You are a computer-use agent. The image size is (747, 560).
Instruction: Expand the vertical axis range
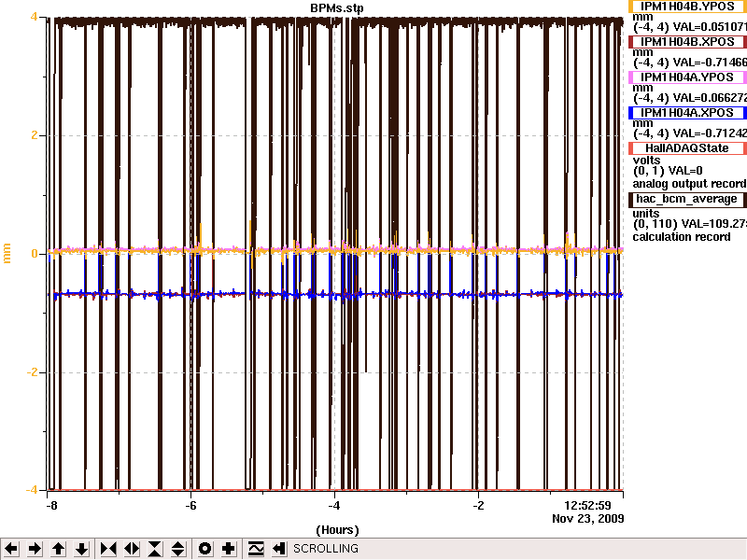pos(178,549)
